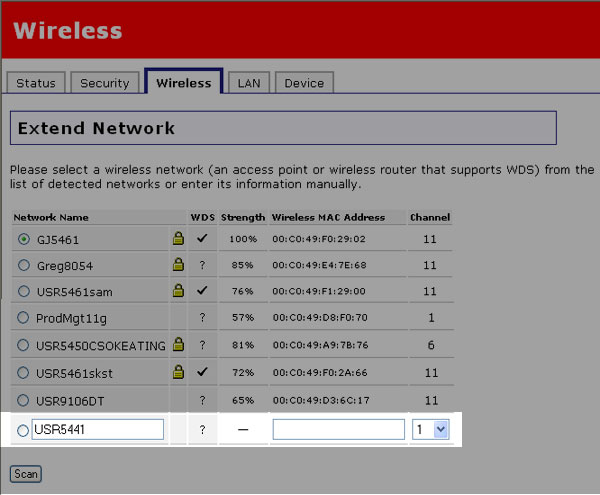Open the Status tab
This screenshot has width=600, height=495.
click(36, 83)
